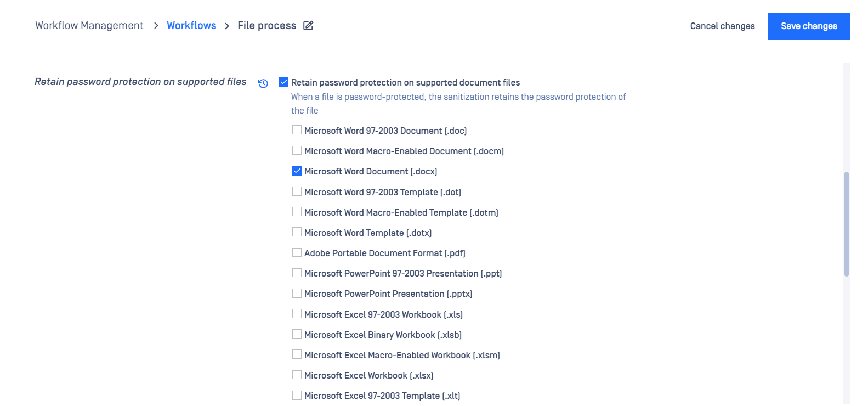
Task: Click the edit pencil icon beside File process
Action: tap(308, 26)
